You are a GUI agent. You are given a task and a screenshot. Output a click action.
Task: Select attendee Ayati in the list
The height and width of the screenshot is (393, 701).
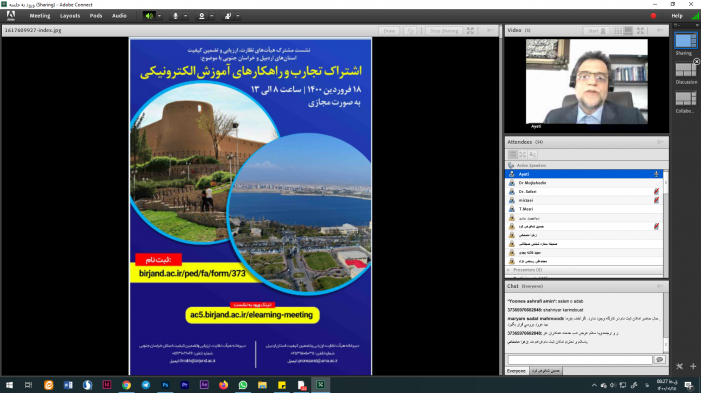(x=584, y=174)
